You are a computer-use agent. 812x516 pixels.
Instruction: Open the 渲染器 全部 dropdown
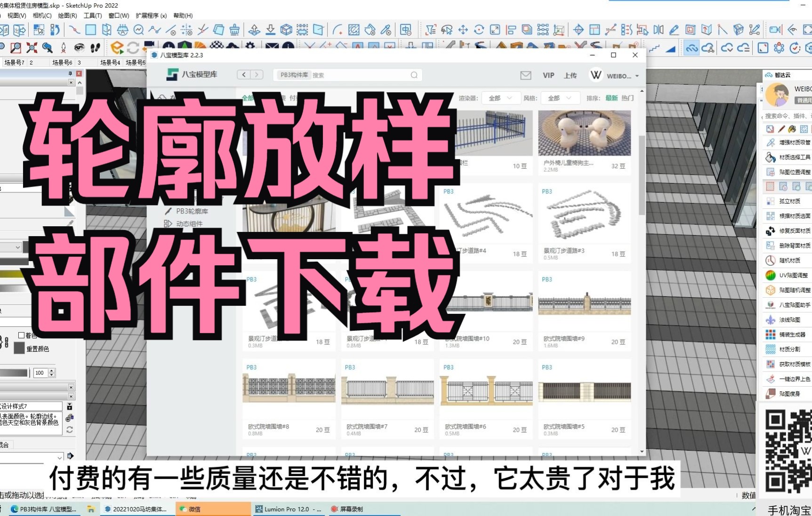click(500, 98)
